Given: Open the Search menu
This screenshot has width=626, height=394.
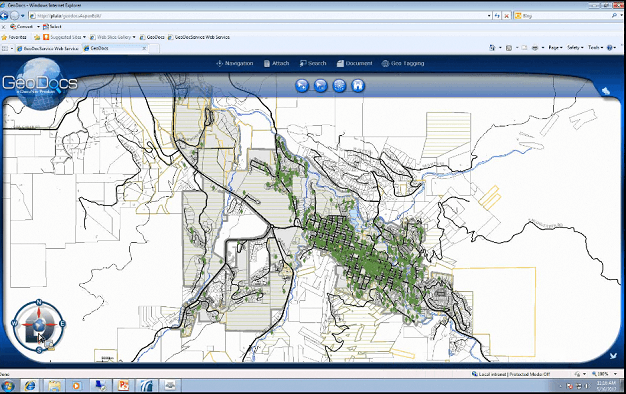Looking at the screenshot, I should pos(313,63).
